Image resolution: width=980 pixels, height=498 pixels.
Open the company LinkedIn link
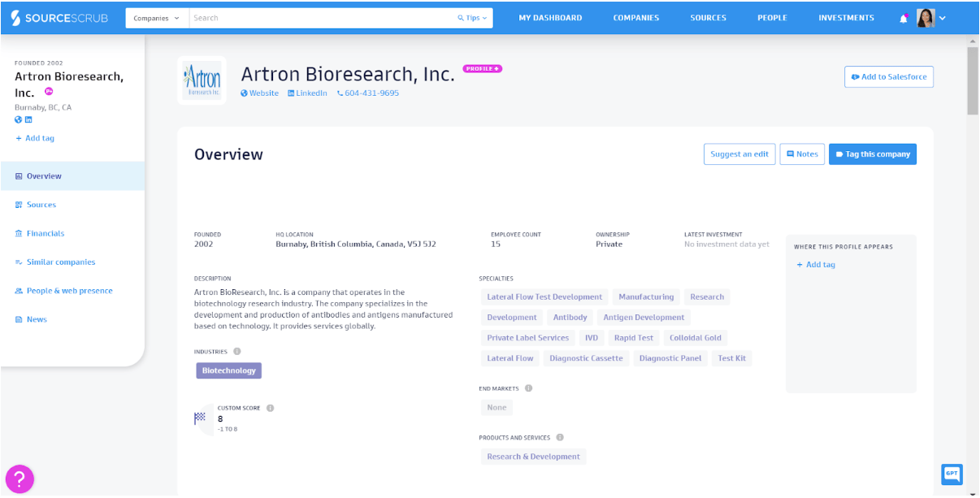coord(307,93)
